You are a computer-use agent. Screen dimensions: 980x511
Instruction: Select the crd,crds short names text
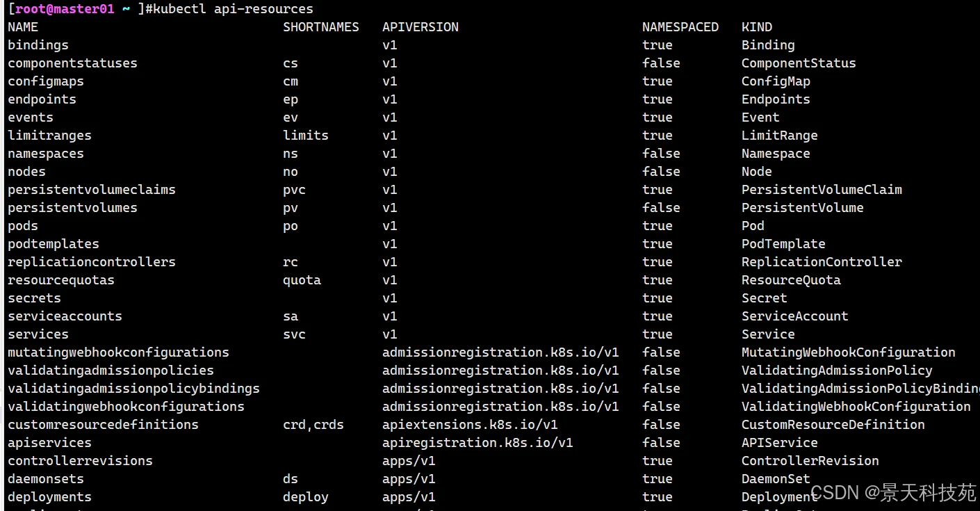pyautogui.click(x=313, y=425)
